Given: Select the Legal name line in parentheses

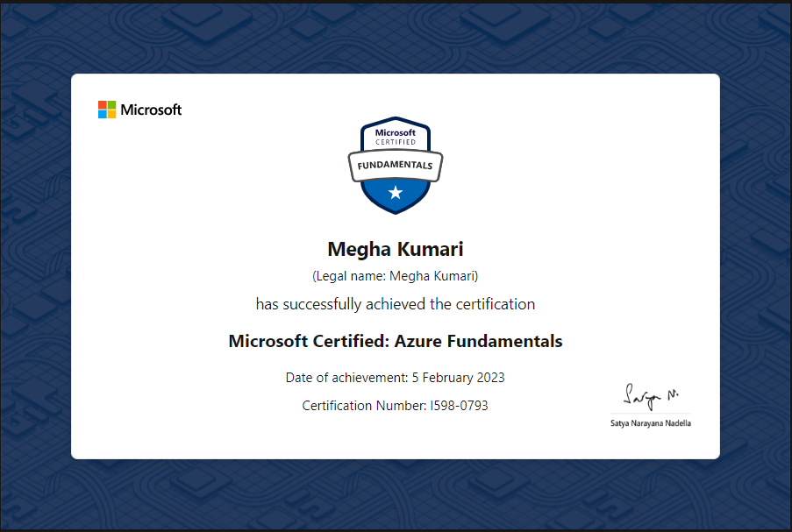Looking at the screenshot, I should pyautogui.click(x=395, y=276).
